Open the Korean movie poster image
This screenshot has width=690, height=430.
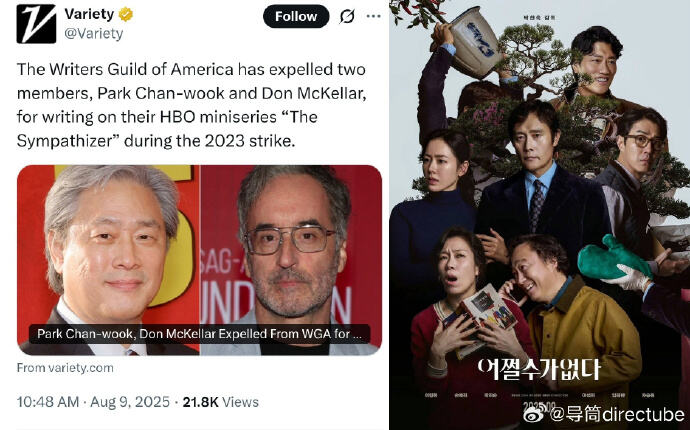click(x=540, y=215)
